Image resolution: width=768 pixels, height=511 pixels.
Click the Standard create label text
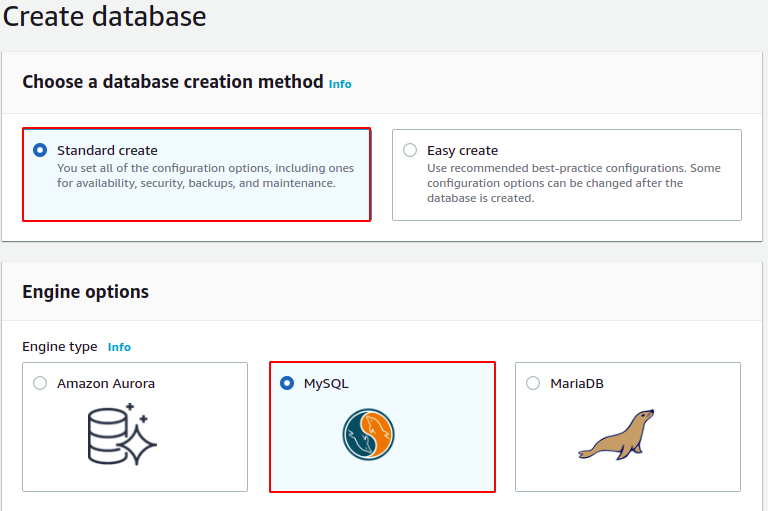[x=107, y=150]
